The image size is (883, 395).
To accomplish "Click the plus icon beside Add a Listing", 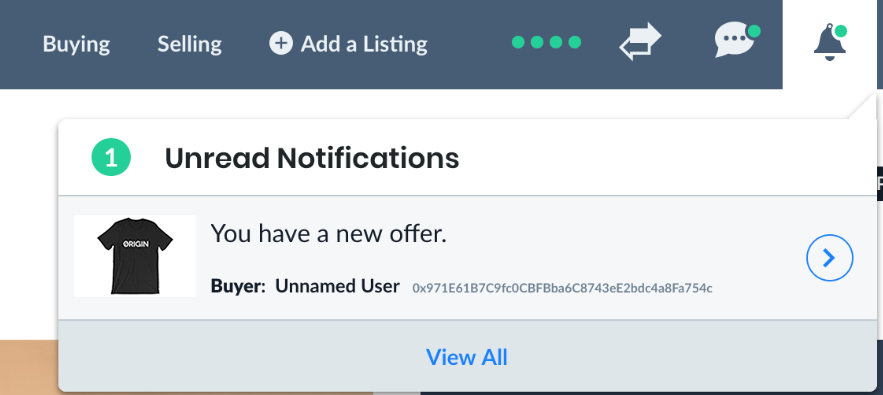I will click(x=280, y=43).
